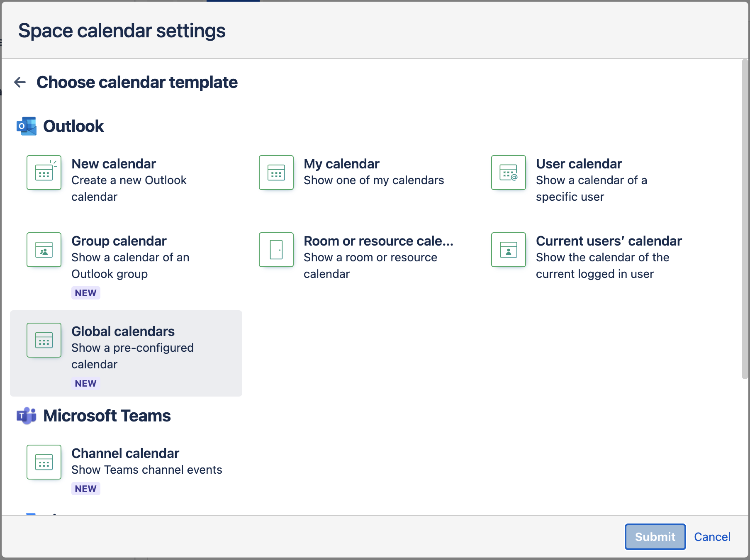750x560 pixels.
Task: Choose the "Channel calendar" title text
Action: tap(125, 453)
